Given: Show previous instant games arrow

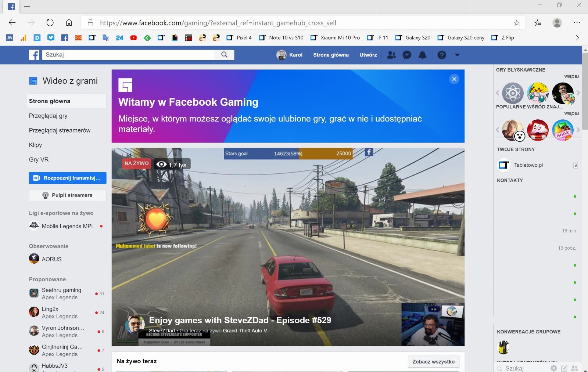Looking at the screenshot, I should point(498,93).
